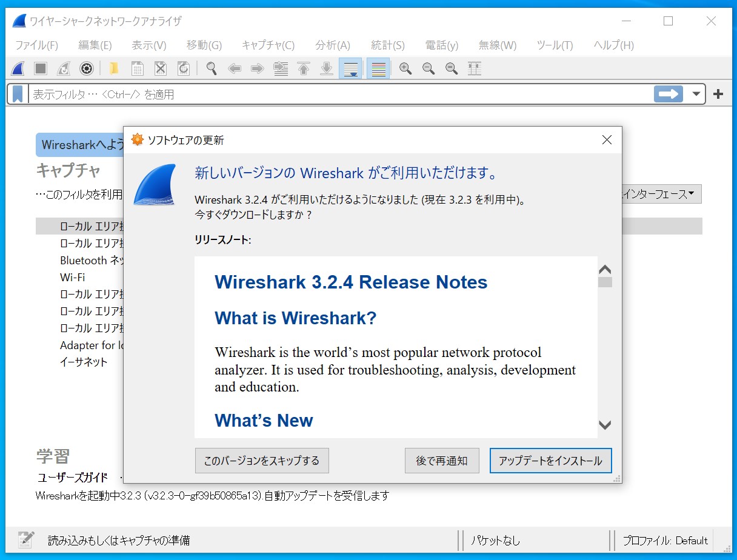Open the capture options gear icon
The width and height of the screenshot is (737, 560).
pyautogui.click(x=85, y=68)
